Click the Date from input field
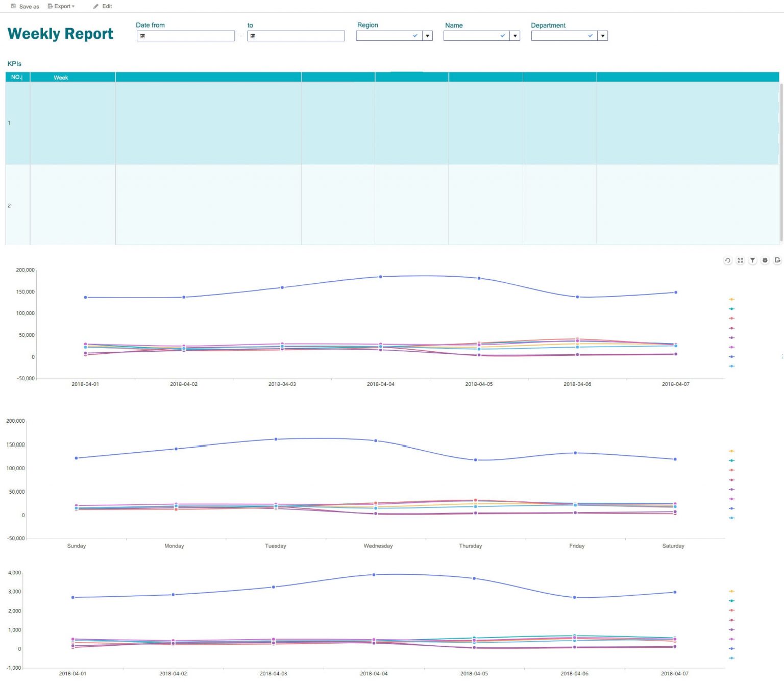The image size is (784, 682). tap(189, 36)
